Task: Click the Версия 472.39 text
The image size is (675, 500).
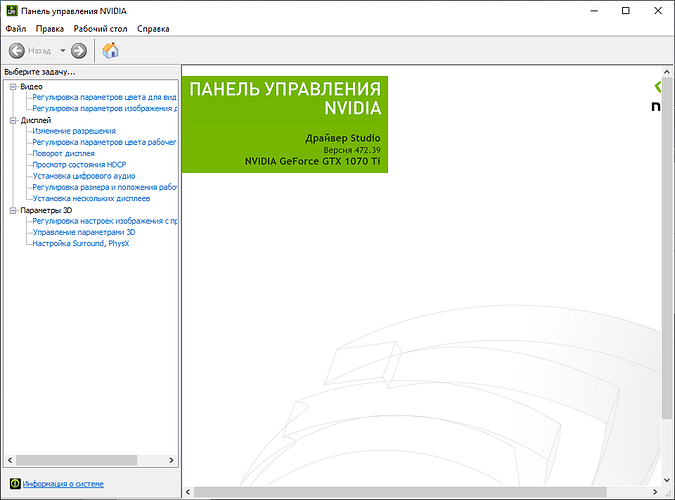Action: pos(352,150)
